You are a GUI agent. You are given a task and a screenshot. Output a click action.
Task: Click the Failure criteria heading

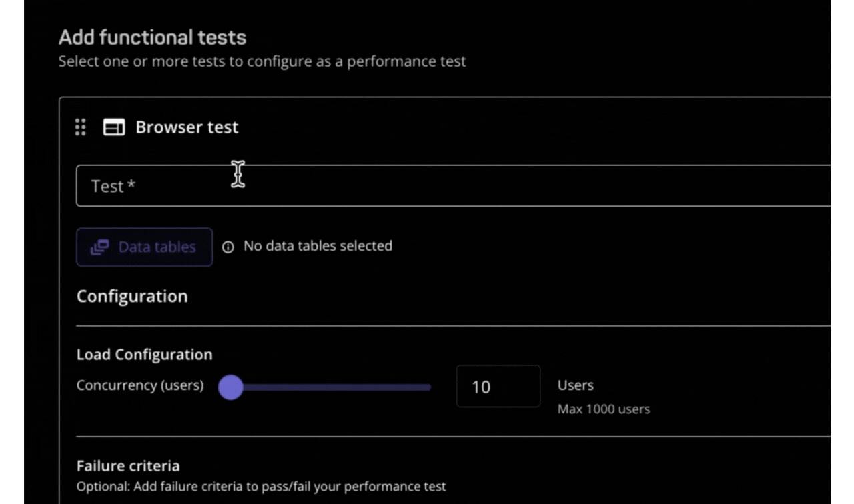(x=128, y=465)
